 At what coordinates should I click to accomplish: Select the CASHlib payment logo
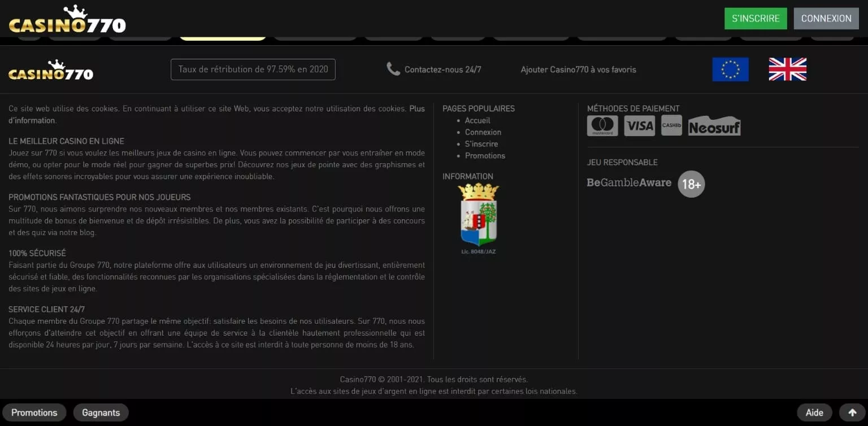coord(671,125)
